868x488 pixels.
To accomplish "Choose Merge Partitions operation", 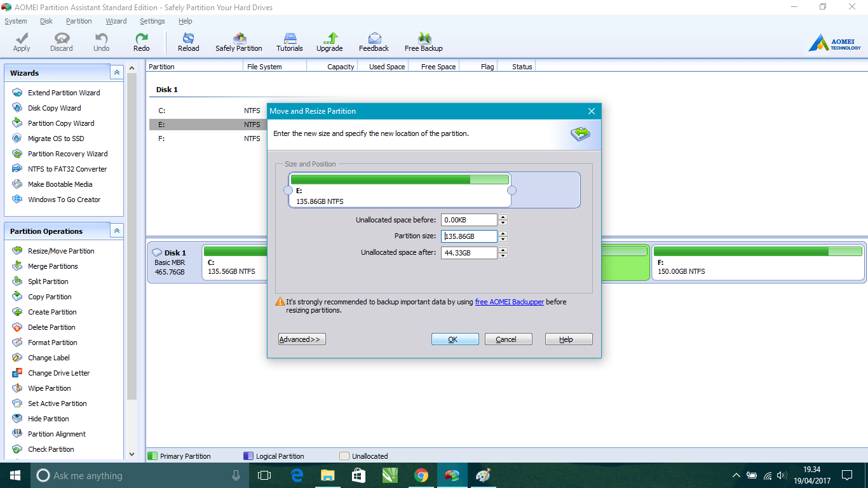I will (53, 266).
